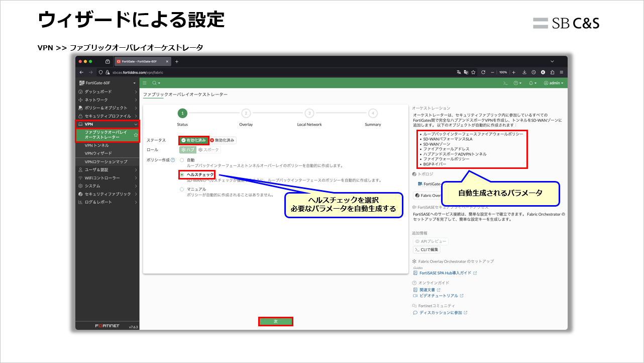Click the CLIで編集 button
644x363 pixels.
click(426, 249)
